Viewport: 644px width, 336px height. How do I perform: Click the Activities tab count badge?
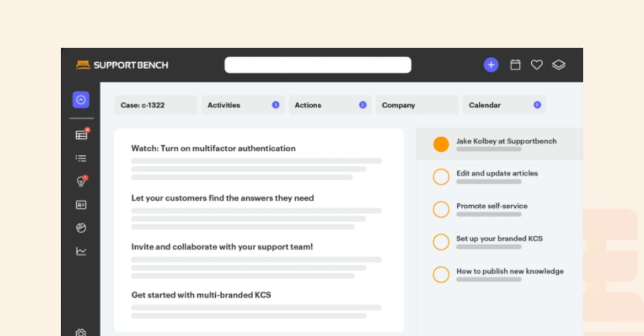[x=275, y=105]
